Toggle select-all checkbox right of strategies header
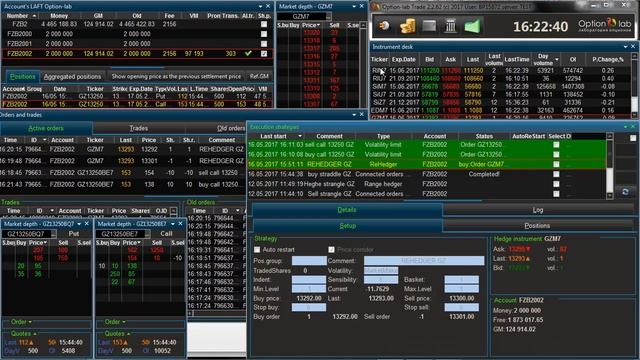640x360 pixels. tap(633, 138)
